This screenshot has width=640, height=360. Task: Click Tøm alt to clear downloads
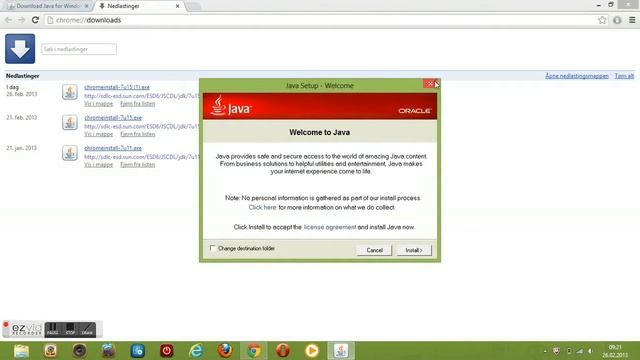tap(624, 76)
